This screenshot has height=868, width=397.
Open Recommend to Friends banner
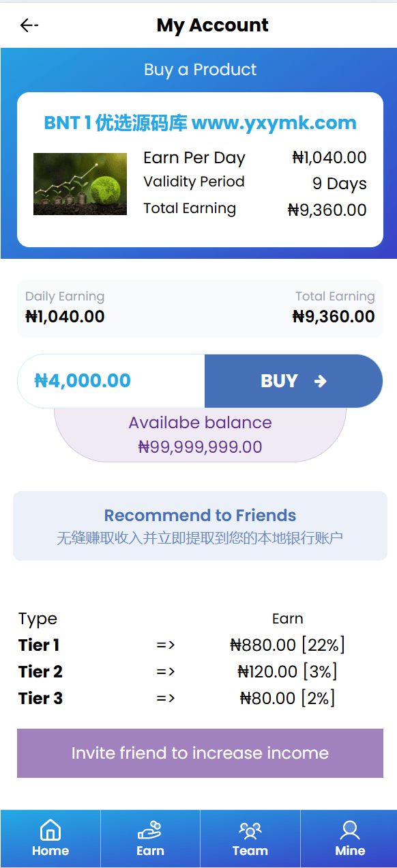pyautogui.click(x=200, y=526)
